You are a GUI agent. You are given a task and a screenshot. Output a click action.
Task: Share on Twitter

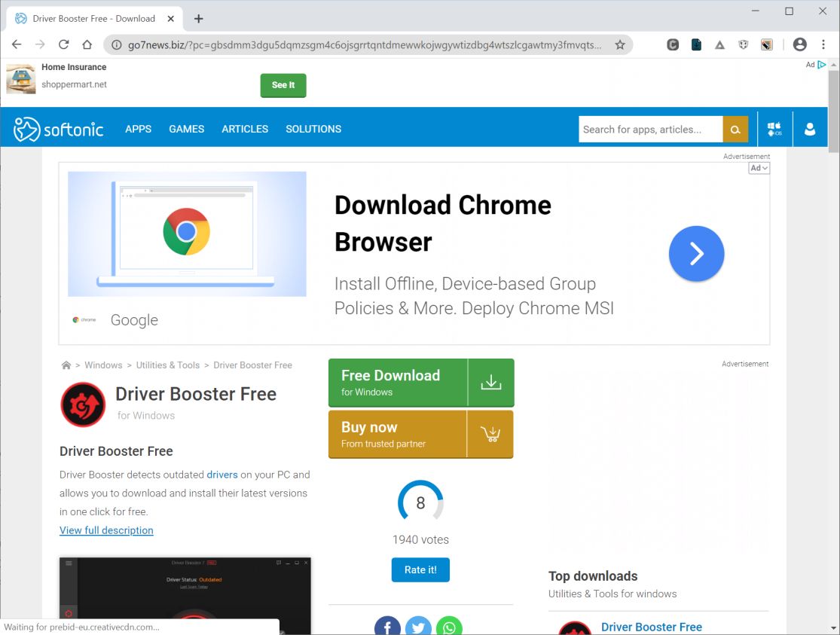(418, 626)
